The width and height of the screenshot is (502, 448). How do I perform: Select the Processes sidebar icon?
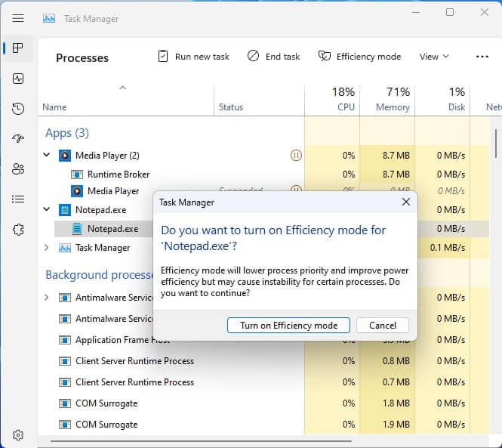pos(18,48)
